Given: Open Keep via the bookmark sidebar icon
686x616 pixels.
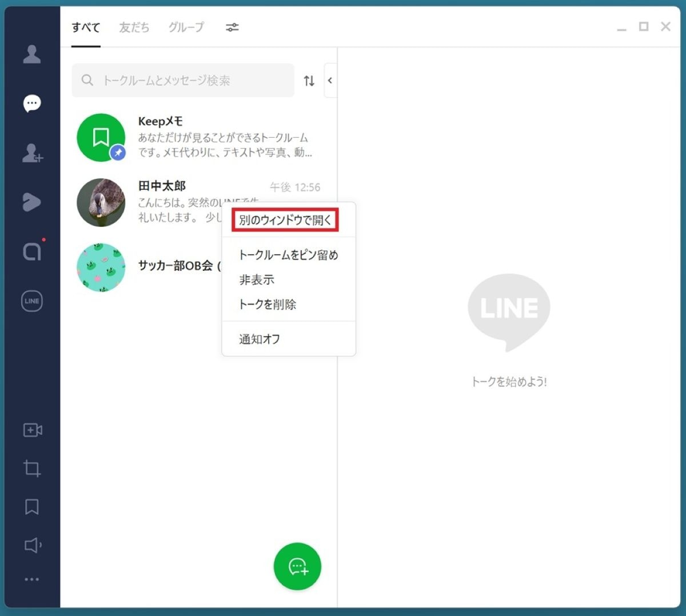Looking at the screenshot, I should pos(32,507).
